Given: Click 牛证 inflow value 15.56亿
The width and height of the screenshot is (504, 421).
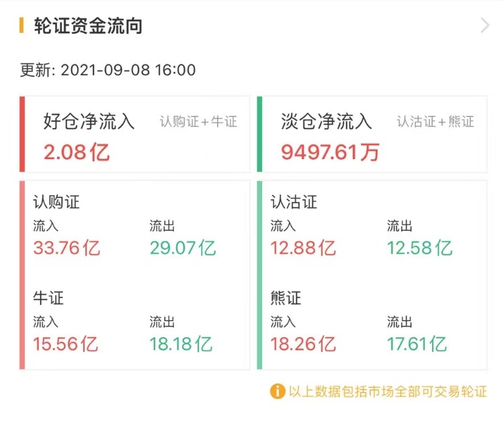Looking at the screenshot, I should click(x=66, y=344).
